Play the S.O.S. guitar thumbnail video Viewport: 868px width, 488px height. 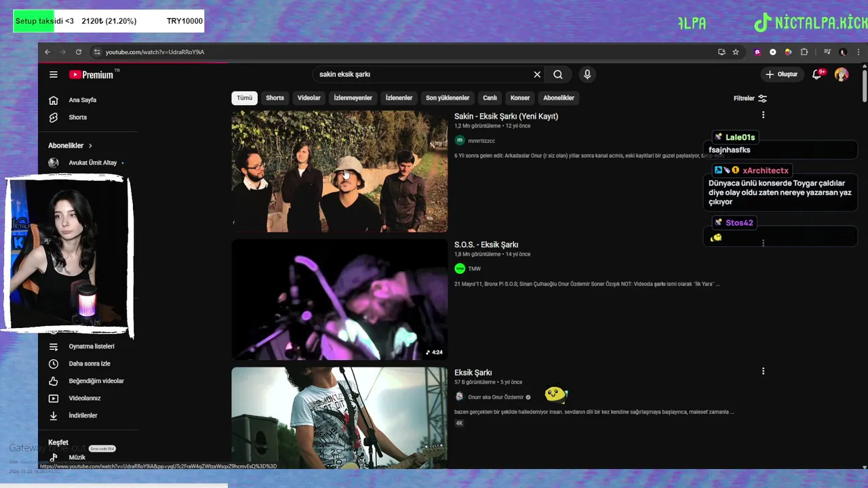click(339, 300)
